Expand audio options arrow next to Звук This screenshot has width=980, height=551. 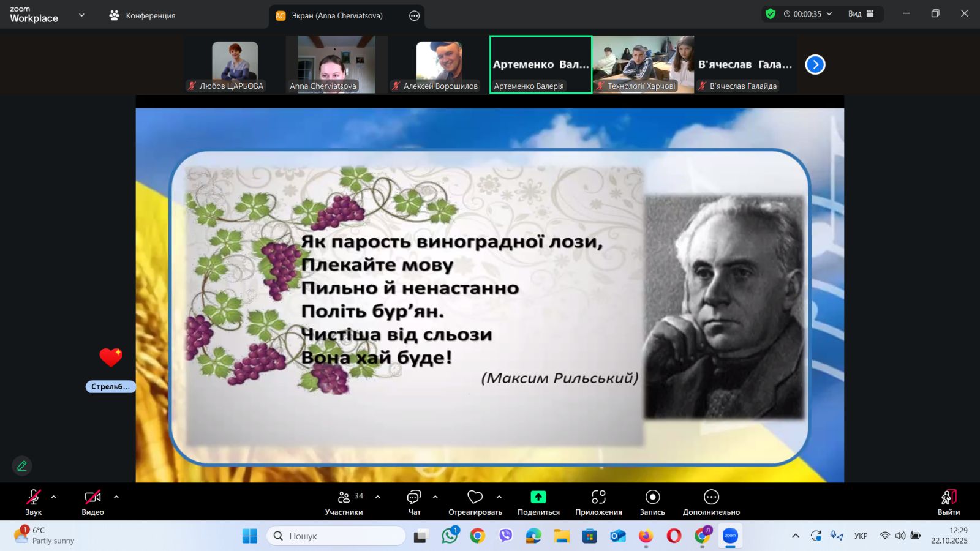click(54, 497)
